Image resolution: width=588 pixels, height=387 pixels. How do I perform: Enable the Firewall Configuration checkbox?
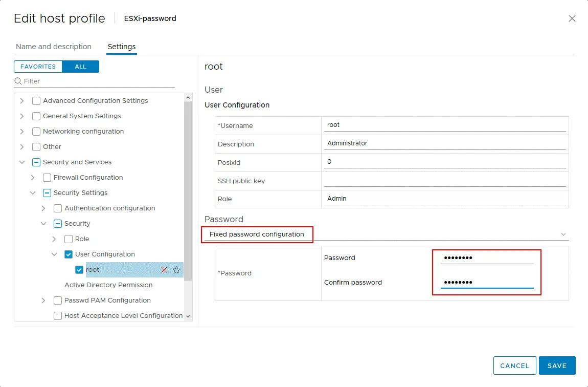47,178
